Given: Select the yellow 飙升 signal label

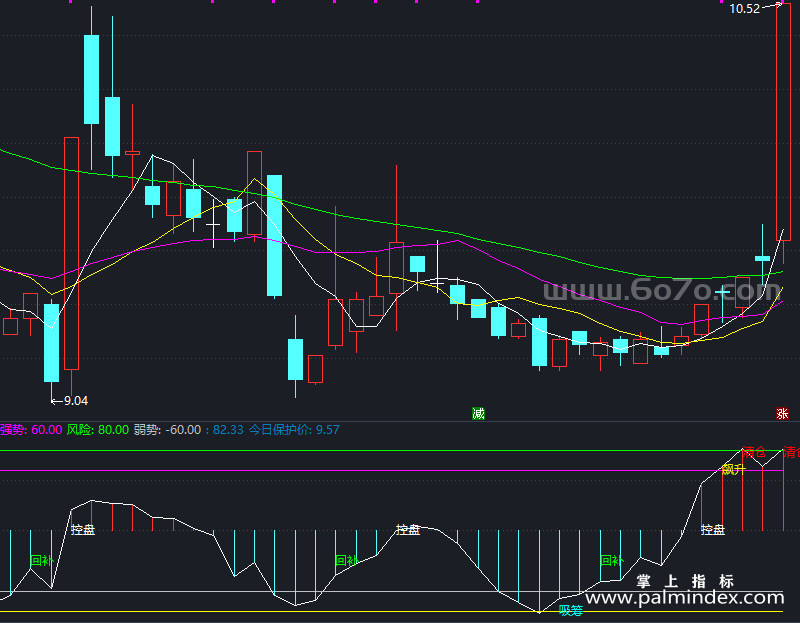Looking at the screenshot, I should (x=734, y=469).
